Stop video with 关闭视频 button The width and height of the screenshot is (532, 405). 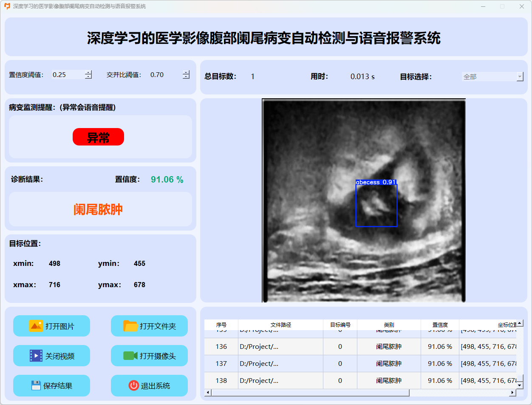[x=51, y=356]
